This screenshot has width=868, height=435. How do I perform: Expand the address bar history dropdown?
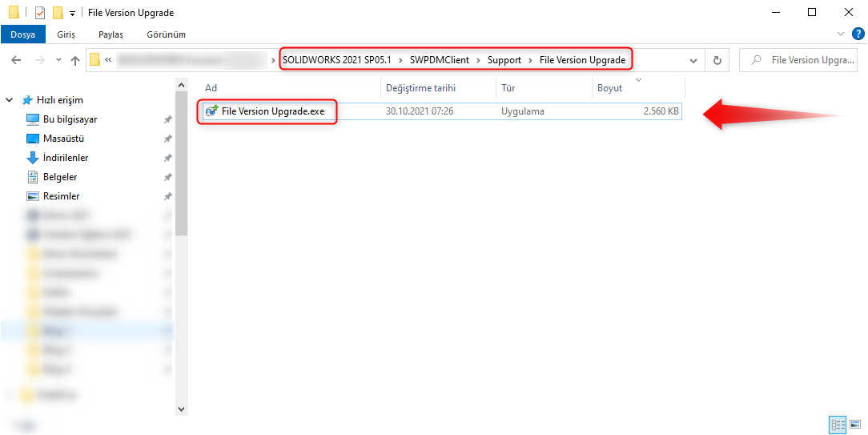coord(693,60)
